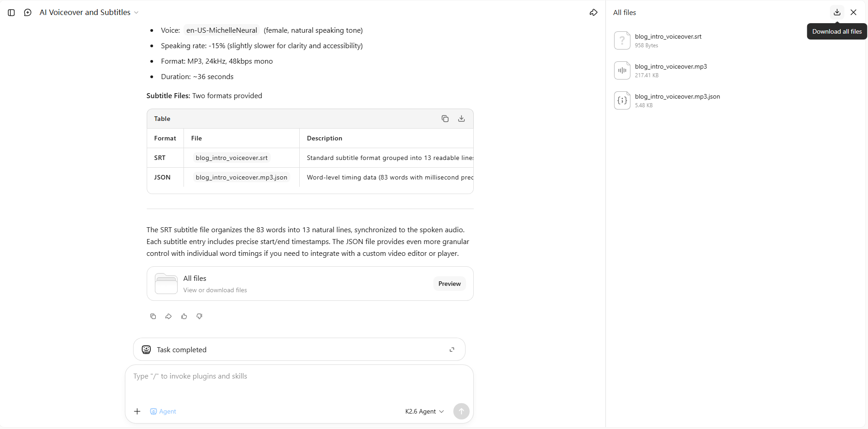Copy the table contents icon

click(445, 119)
